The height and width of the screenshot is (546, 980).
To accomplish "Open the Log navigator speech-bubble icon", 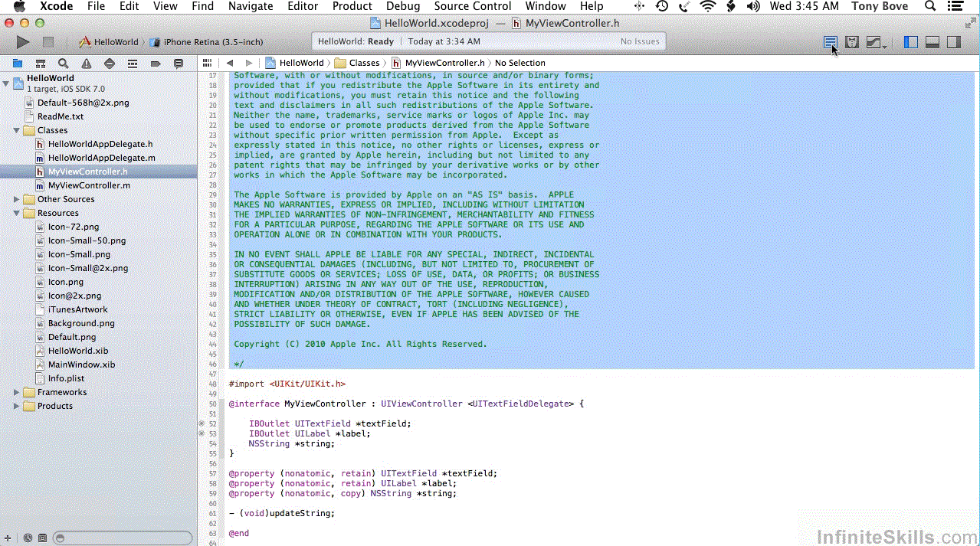I will click(179, 64).
